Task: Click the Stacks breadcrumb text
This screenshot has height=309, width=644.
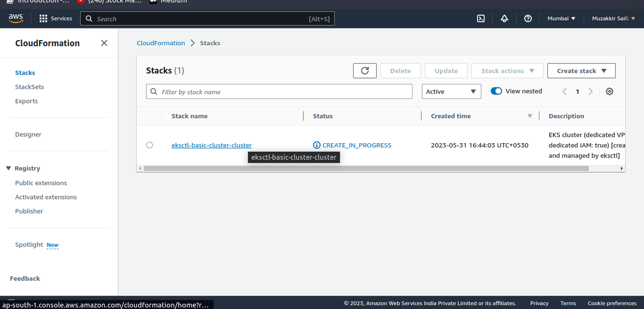Action: click(210, 43)
